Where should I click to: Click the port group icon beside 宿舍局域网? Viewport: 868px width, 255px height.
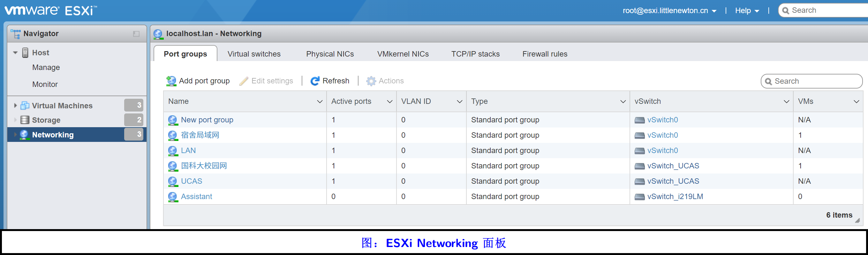click(173, 135)
